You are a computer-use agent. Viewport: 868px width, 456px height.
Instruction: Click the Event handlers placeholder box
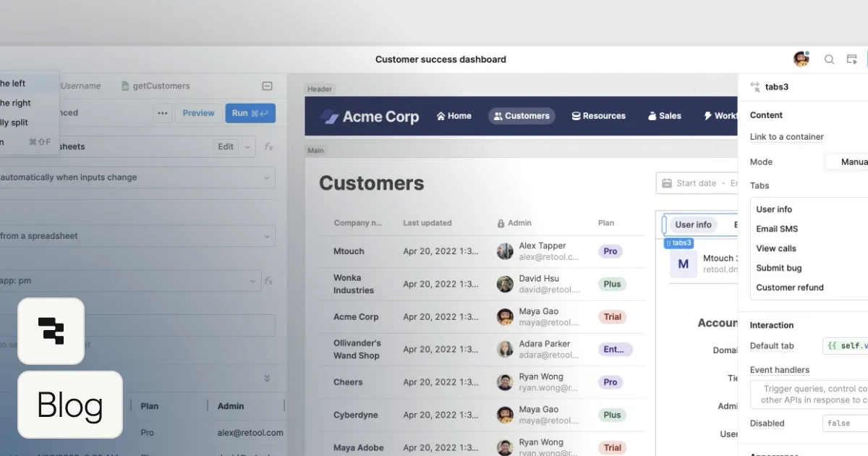(x=809, y=394)
